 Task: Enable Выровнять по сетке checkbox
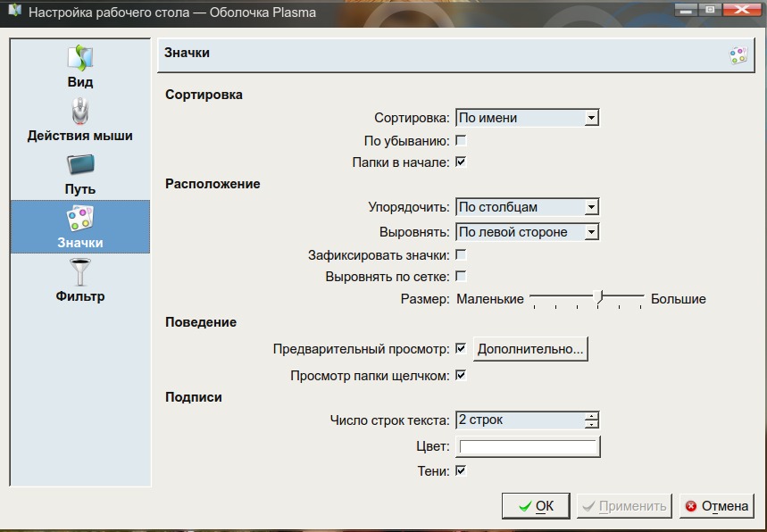click(x=461, y=277)
